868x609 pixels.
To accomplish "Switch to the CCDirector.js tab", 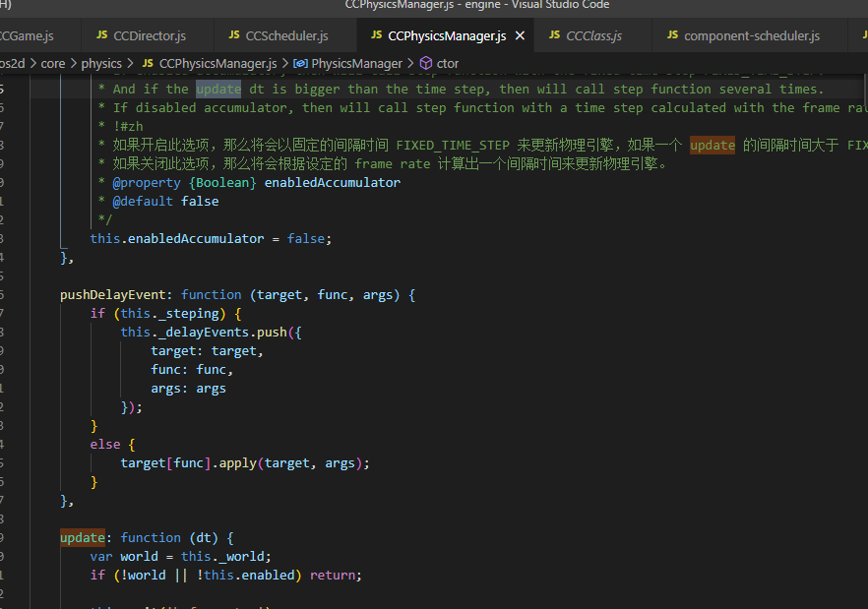I will (x=148, y=36).
